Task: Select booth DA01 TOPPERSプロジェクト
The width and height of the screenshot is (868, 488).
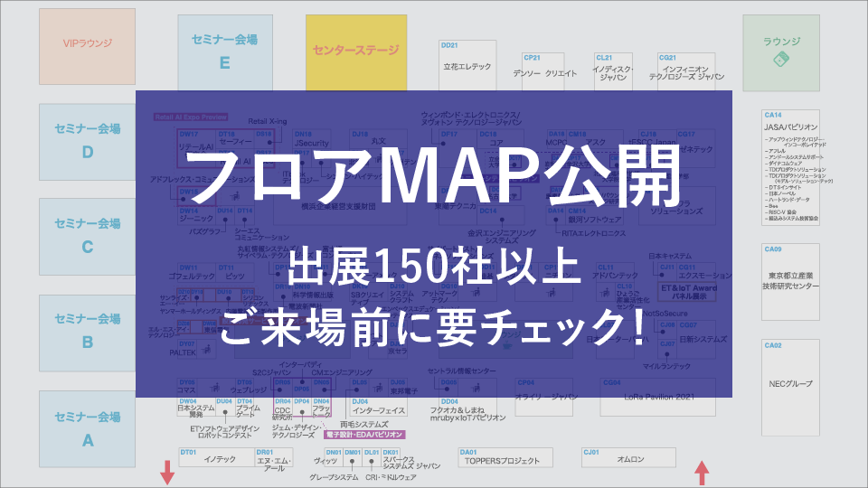Action: pyautogui.click(x=505, y=457)
